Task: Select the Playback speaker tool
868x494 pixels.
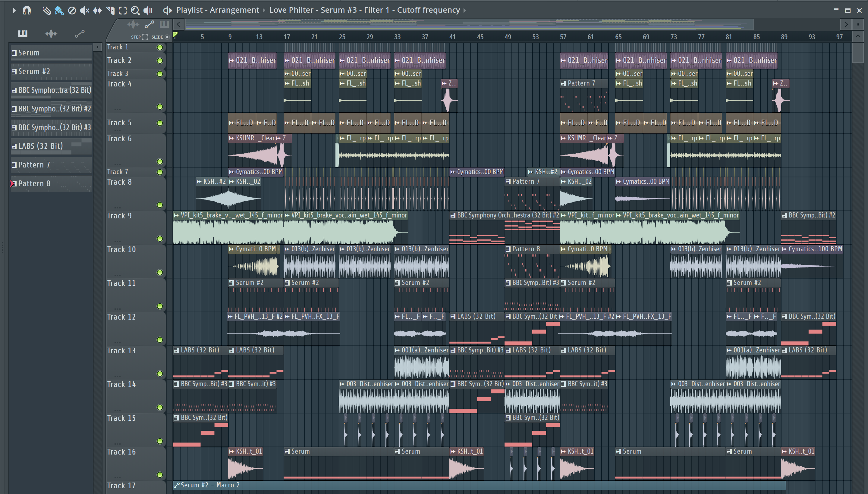Action: 148,11
